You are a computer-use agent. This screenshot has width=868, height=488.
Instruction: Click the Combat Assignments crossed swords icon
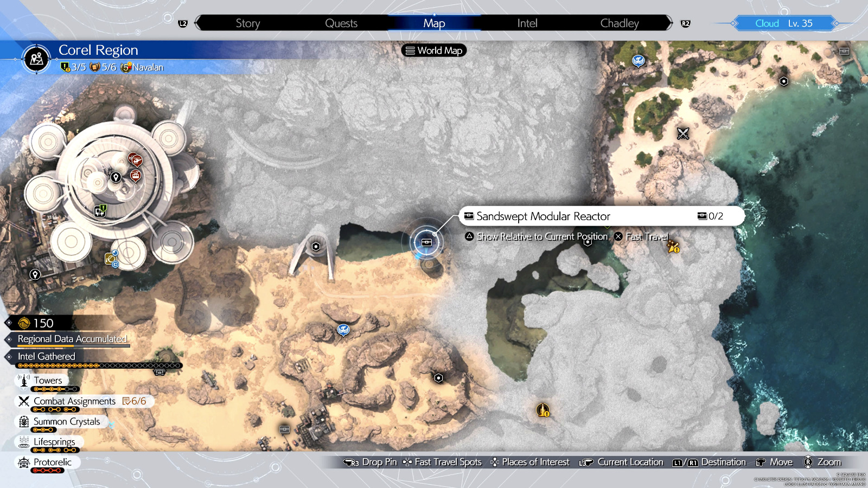23,401
